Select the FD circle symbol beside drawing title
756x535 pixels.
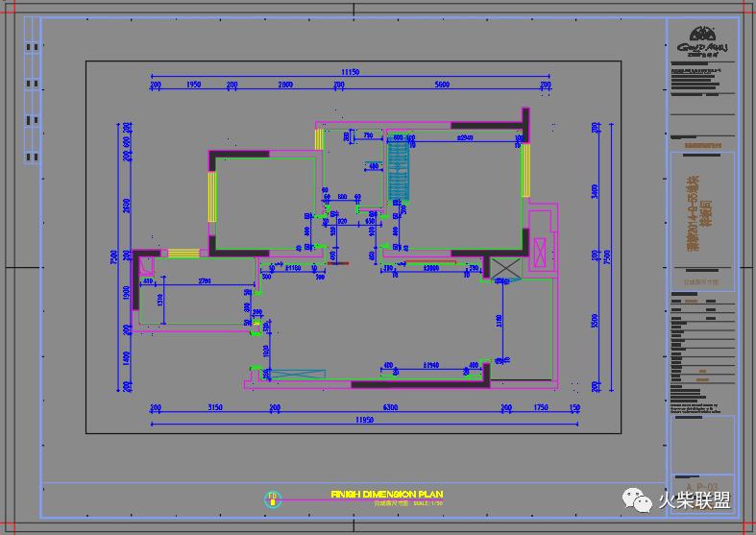click(273, 499)
